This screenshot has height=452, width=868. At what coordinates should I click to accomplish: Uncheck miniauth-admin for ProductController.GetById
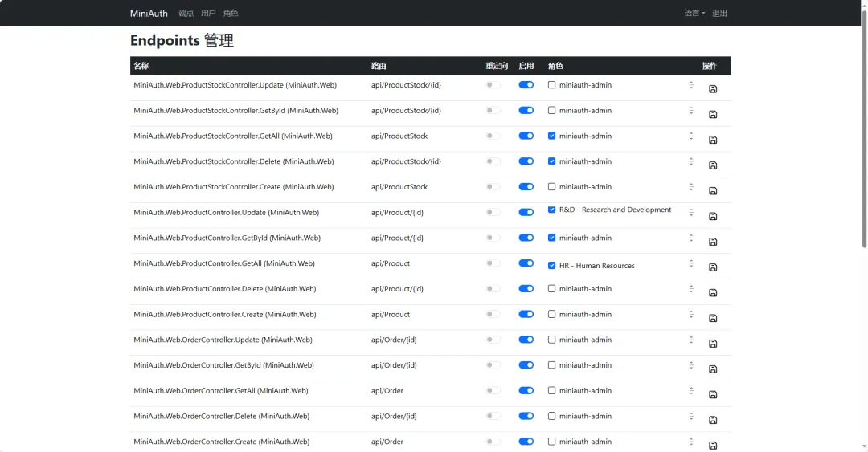pos(551,238)
